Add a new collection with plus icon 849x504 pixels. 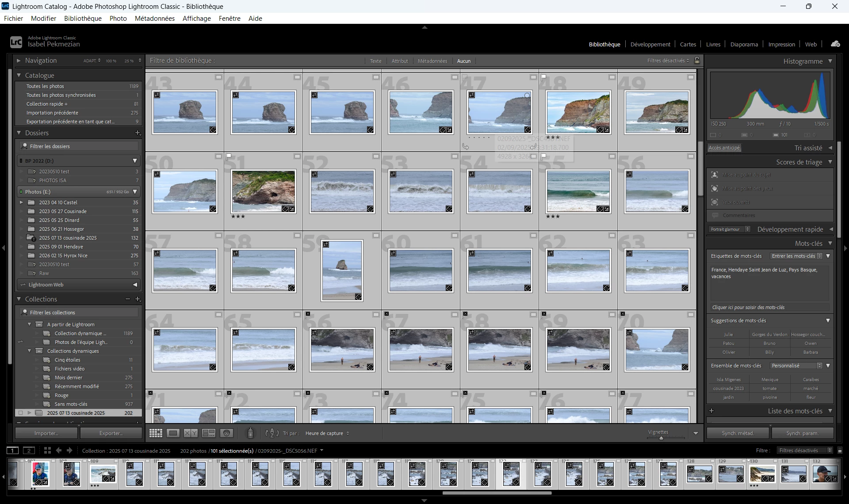[x=138, y=299]
